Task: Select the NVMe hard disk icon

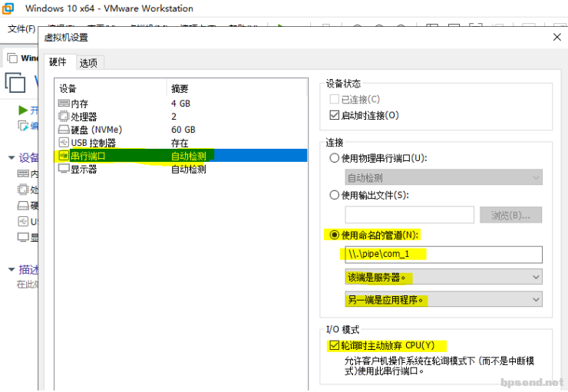Action: (64, 129)
